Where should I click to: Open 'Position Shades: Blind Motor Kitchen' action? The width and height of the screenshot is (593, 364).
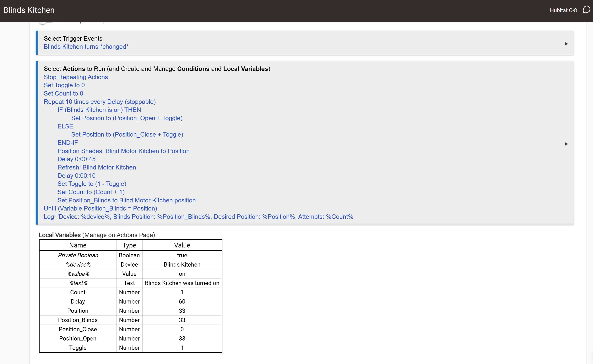coord(123,151)
